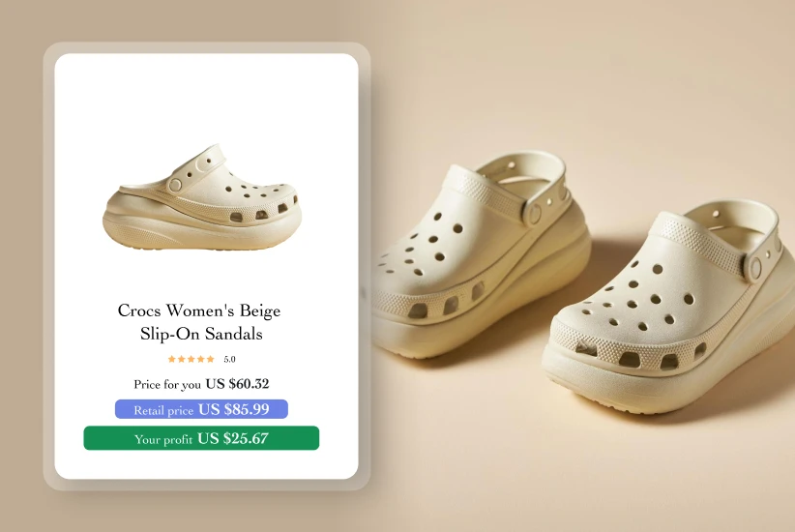
Task: Choose the third orange rating star
Action: click(x=191, y=359)
